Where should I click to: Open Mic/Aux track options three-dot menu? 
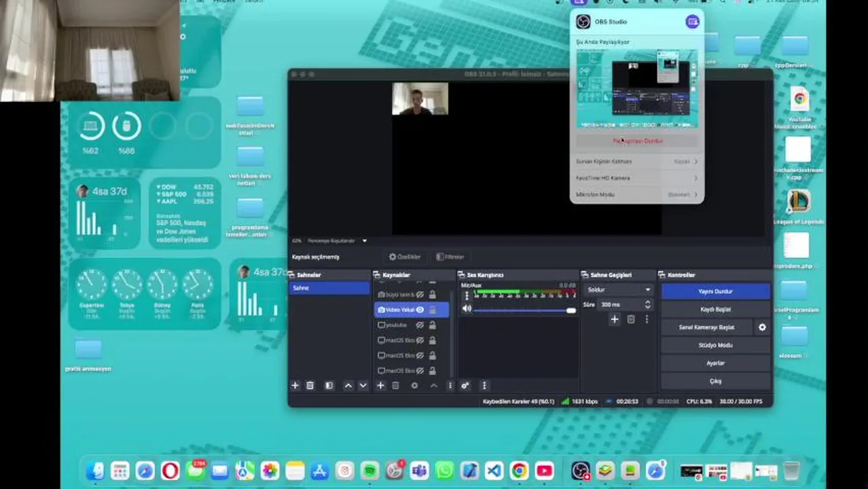point(467,295)
